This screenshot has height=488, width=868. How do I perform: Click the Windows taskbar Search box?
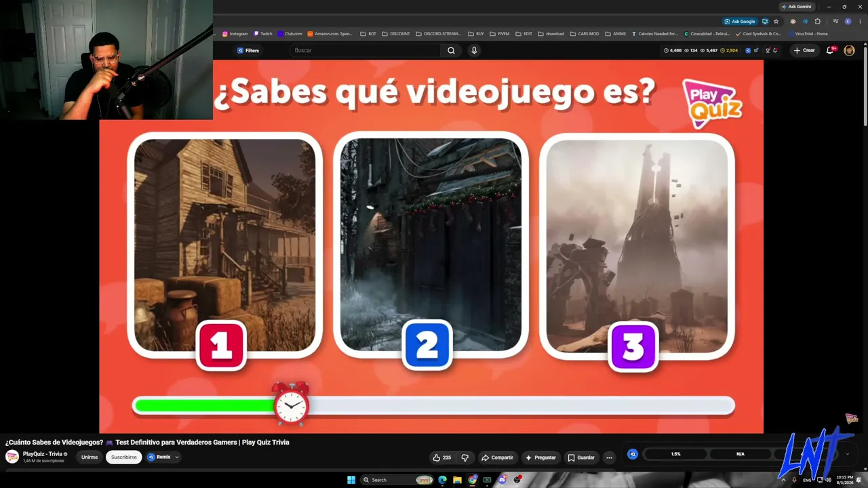pos(397,480)
